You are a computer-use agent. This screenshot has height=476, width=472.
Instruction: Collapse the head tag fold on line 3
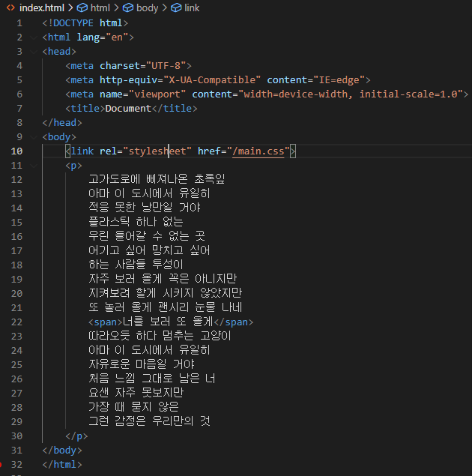(x=34, y=52)
